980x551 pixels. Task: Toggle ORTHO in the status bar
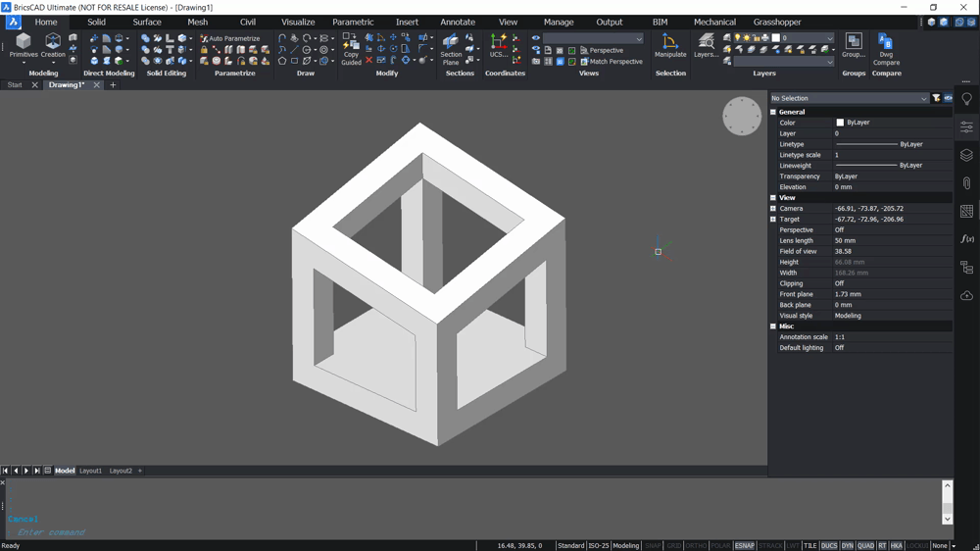[x=696, y=545]
